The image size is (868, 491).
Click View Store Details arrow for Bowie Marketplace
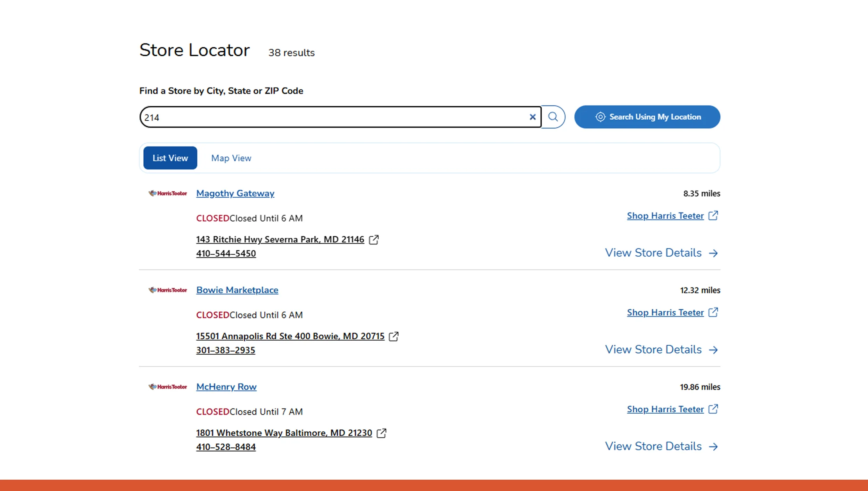(714, 350)
